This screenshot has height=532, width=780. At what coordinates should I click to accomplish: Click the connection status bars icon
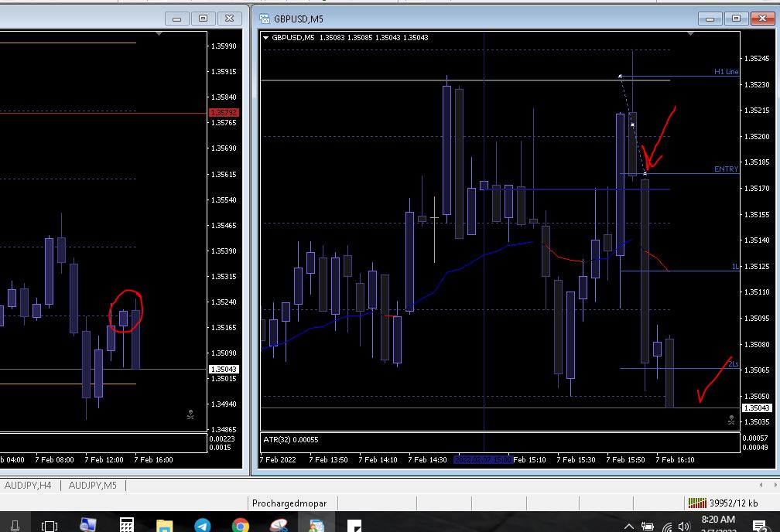[x=697, y=503]
